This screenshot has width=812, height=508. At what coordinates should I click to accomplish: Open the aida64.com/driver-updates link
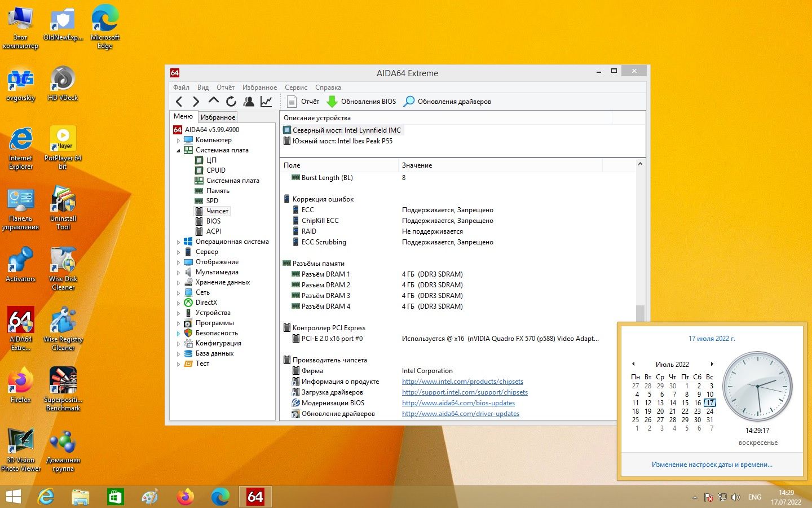click(461, 414)
